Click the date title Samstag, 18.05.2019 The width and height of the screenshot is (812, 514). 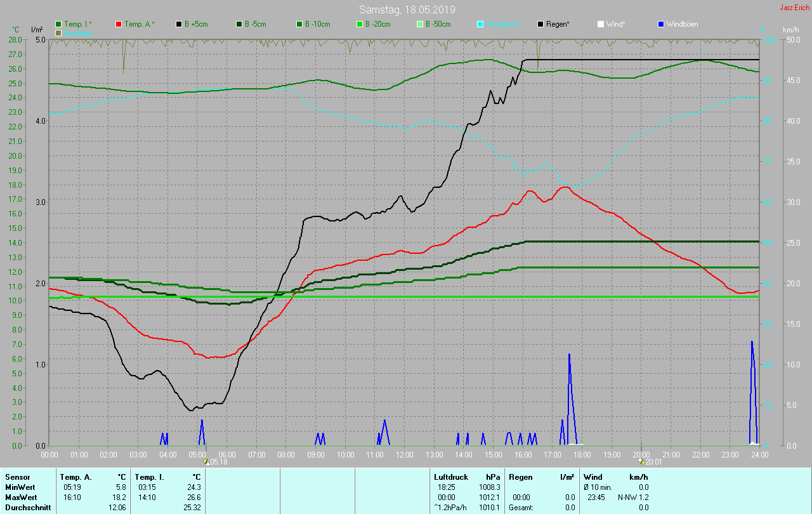click(x=407, y=10)
